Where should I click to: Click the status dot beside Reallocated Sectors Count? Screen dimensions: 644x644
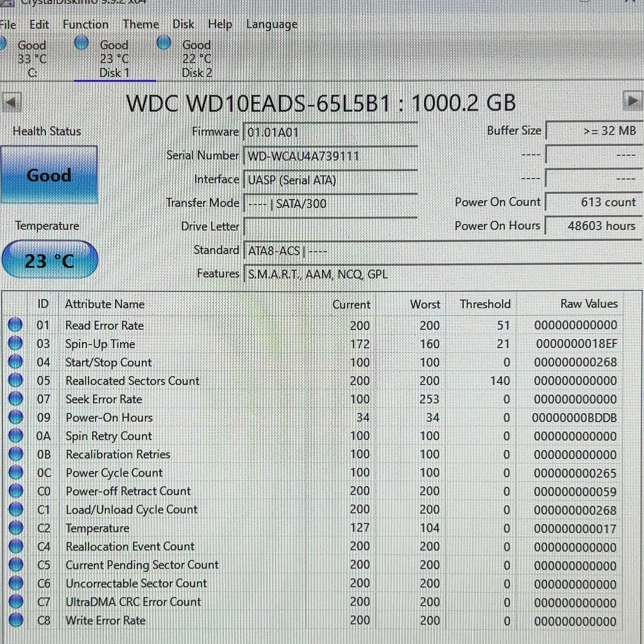(x=16, y=380)
